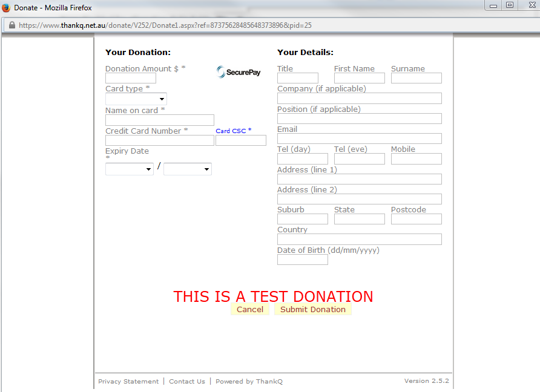Viewport: 540px width, 392px height.
Task: Select the Credit Card Number field
Action: pyautogui.click(x=160, y=140)
